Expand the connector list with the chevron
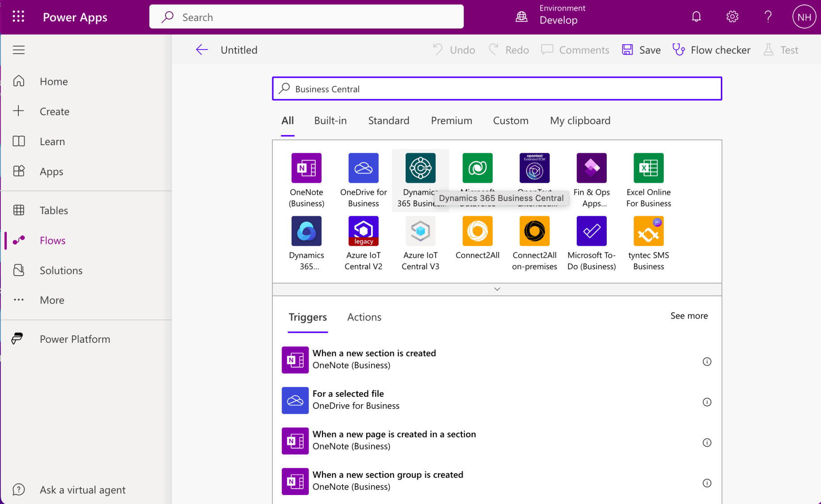This screenshot has height=504, width=821. (497, 289)
